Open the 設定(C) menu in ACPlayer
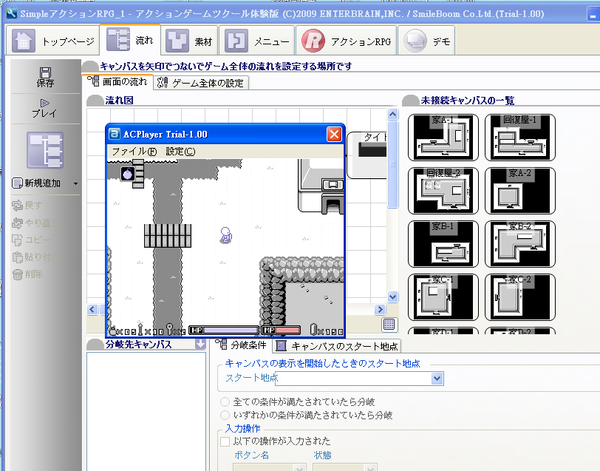Screen dimensions: 600x471 (180, 152)
